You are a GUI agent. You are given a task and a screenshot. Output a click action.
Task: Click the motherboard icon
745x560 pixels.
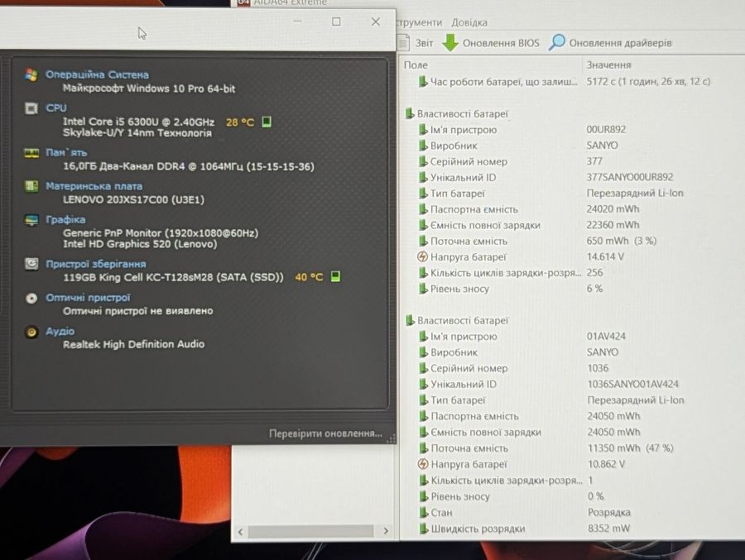(31, 186)
